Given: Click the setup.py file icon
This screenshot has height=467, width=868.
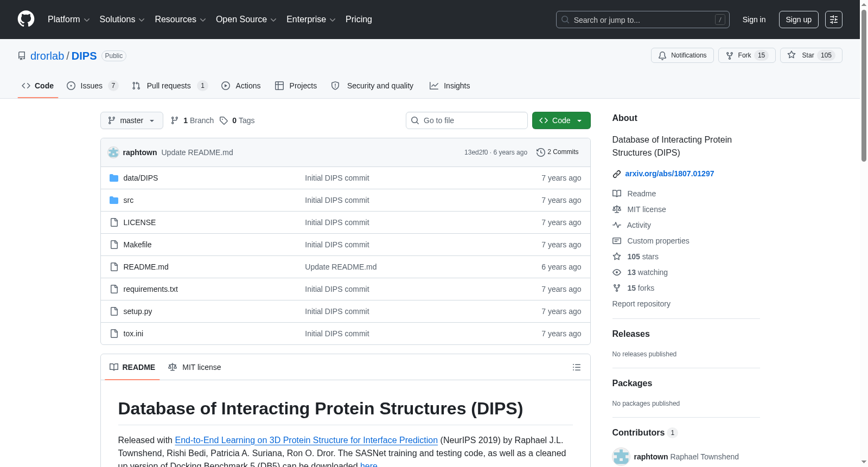Looking at the screenshot, I should [x=114, y=311].
